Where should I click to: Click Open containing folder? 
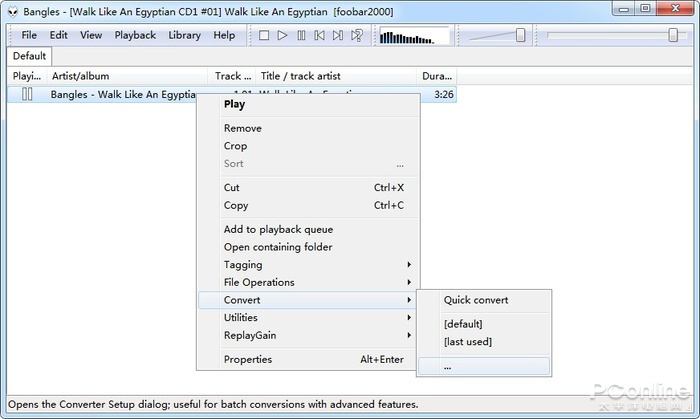(308, 247)
